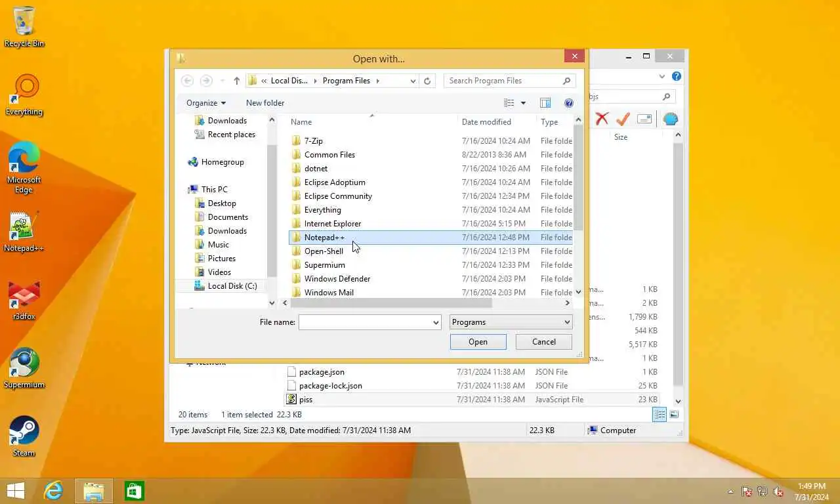840x504 pixels.
Task: Switch Explorer to details view icon
Action: pos(660,414)
